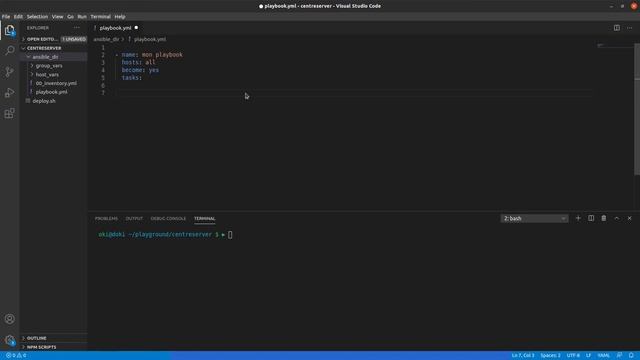Open the File menu
Image resolution: width=640 pixels, height=360 pixels.
(x=6, y=17)
